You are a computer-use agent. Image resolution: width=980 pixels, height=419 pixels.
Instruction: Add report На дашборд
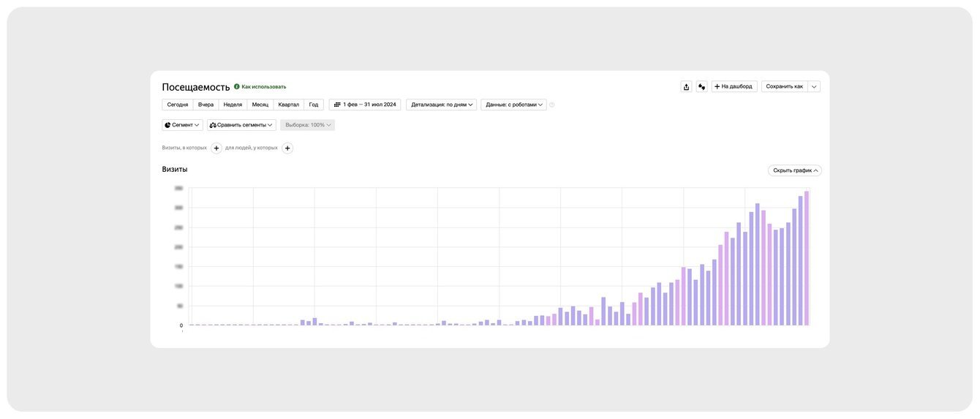(x=734, y=86)
